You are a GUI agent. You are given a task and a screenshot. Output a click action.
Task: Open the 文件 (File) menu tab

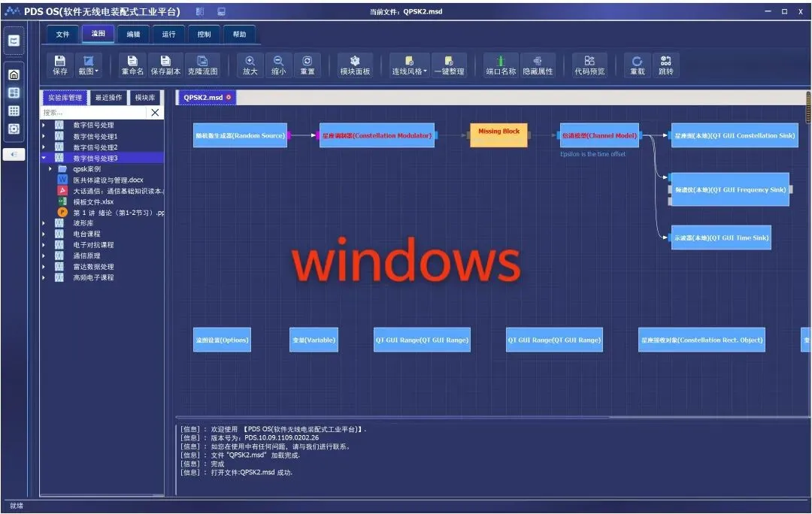[62, 34]
